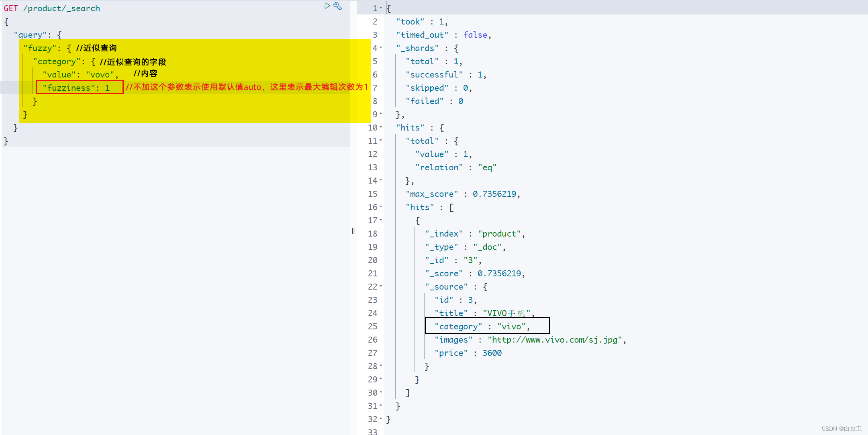868x435 pixels.
Task: Run the request with the play icon
Action: click(x=327, y=6)
